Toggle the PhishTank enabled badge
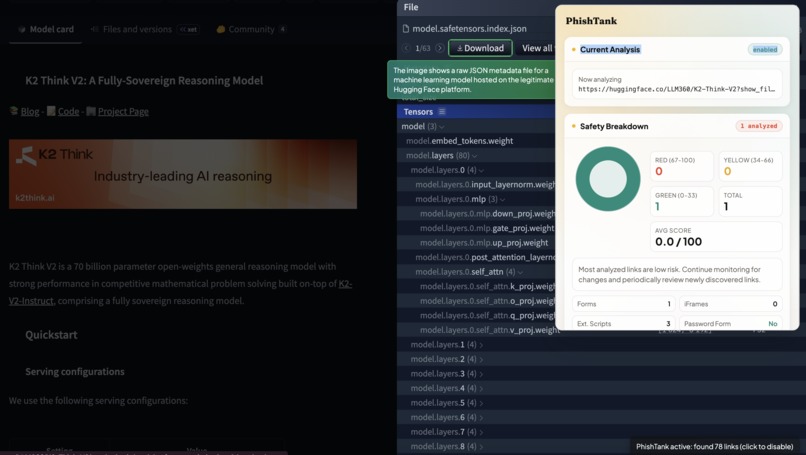 (765, 49)
